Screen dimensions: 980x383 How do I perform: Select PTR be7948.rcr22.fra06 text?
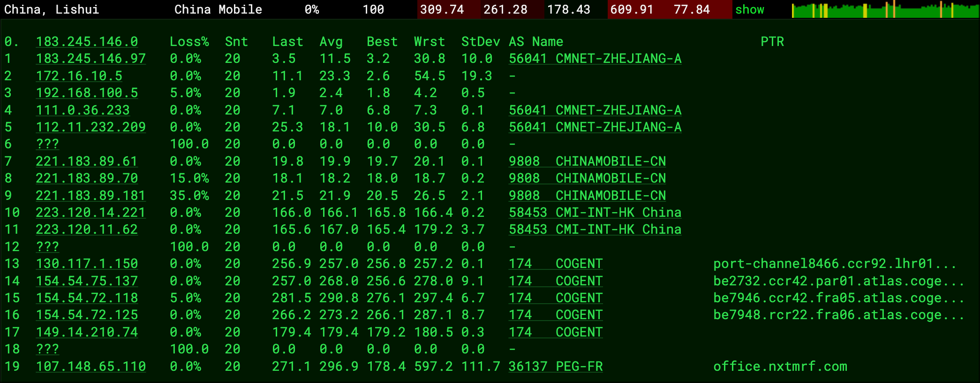pos(838,315)
